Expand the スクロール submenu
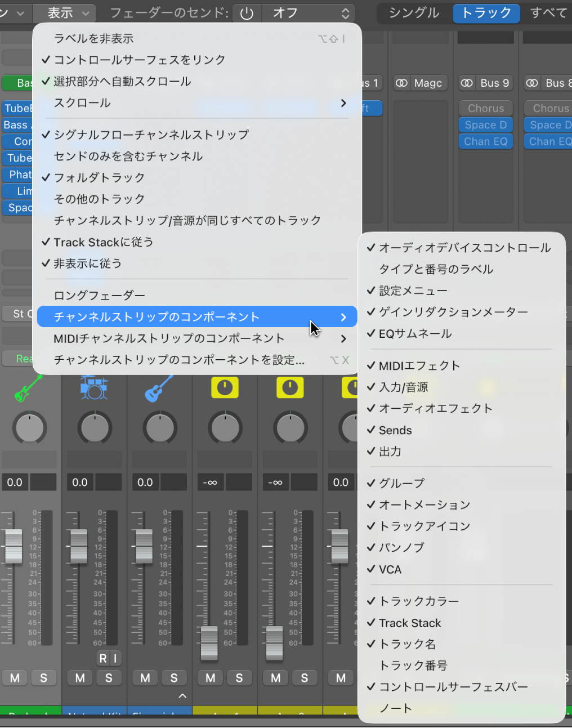 (x=197, y=103)
